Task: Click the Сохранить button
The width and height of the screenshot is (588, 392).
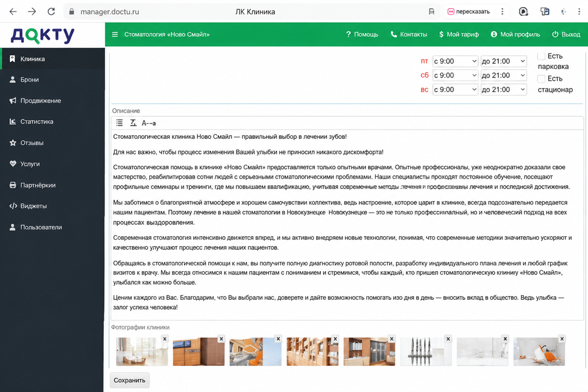Action: [x=129, y=380]
